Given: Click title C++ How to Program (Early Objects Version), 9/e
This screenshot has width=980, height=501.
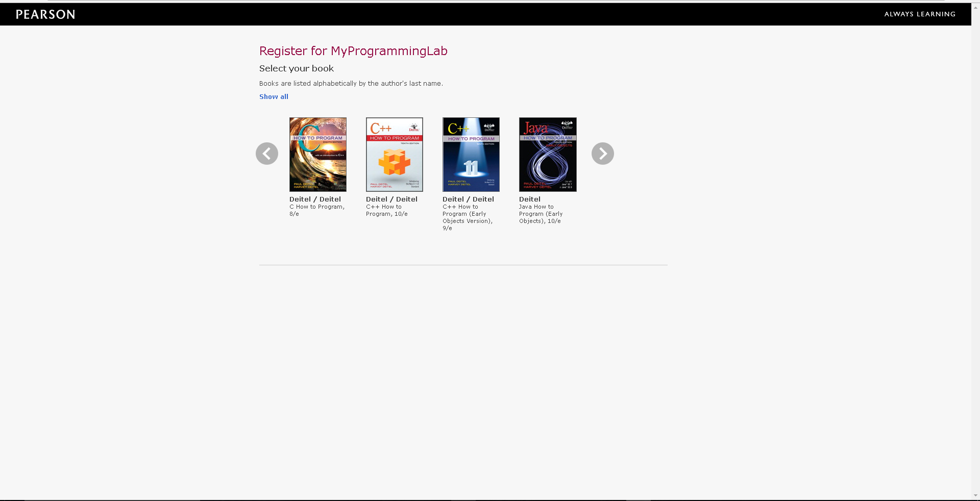Looking at the screenshot, I should point(468,217).
